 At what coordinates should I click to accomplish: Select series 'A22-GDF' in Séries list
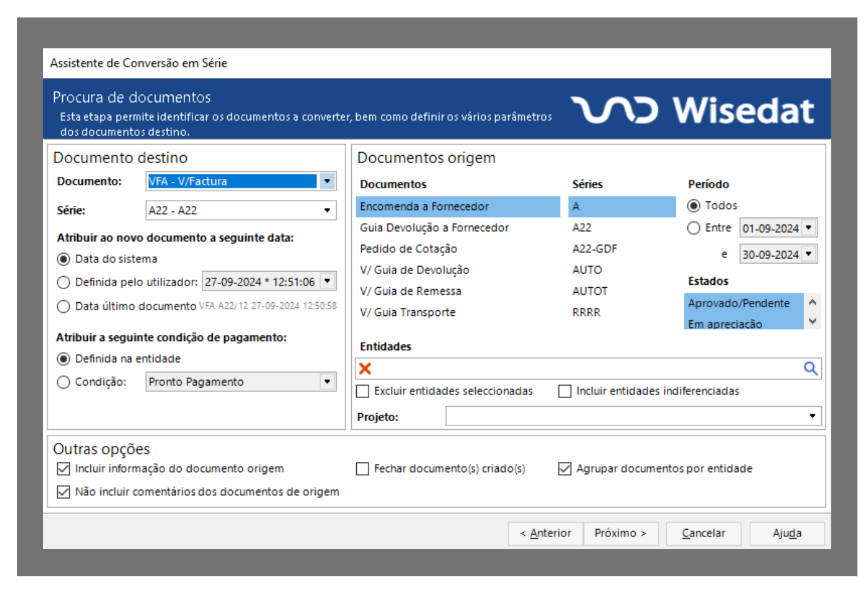pos(595,249)
